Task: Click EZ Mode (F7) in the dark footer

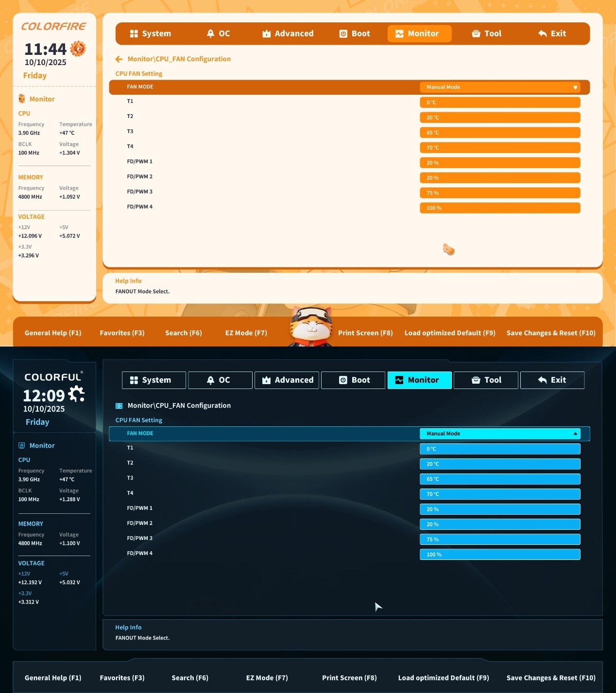Action: pos(267,678)
